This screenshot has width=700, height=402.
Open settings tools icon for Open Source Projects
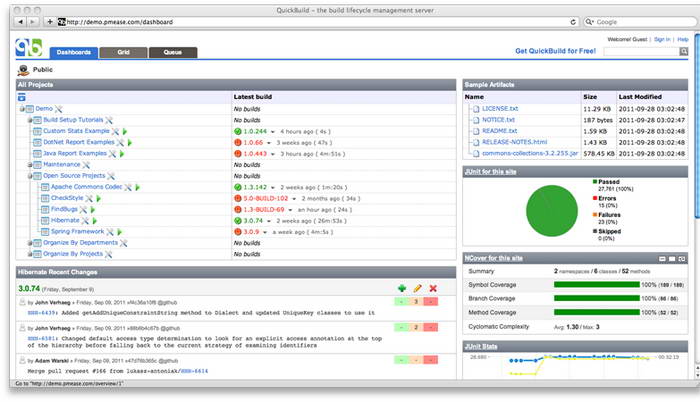point(111,176)
